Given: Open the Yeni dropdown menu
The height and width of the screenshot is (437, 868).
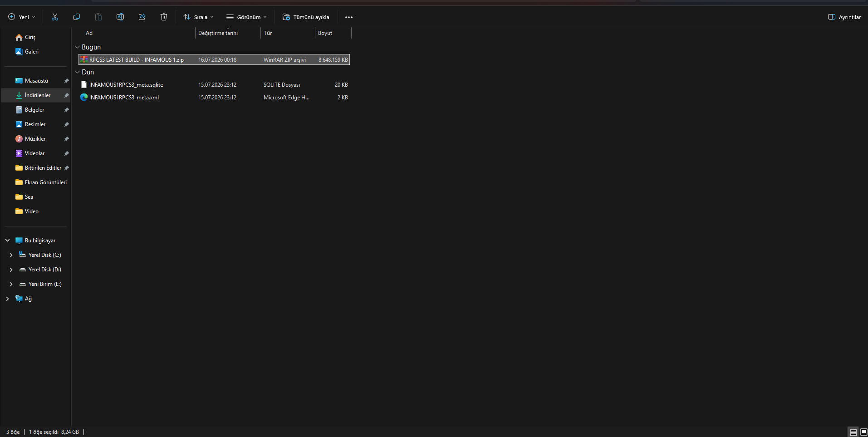Looking at the screenshot, I should point(22,17).
